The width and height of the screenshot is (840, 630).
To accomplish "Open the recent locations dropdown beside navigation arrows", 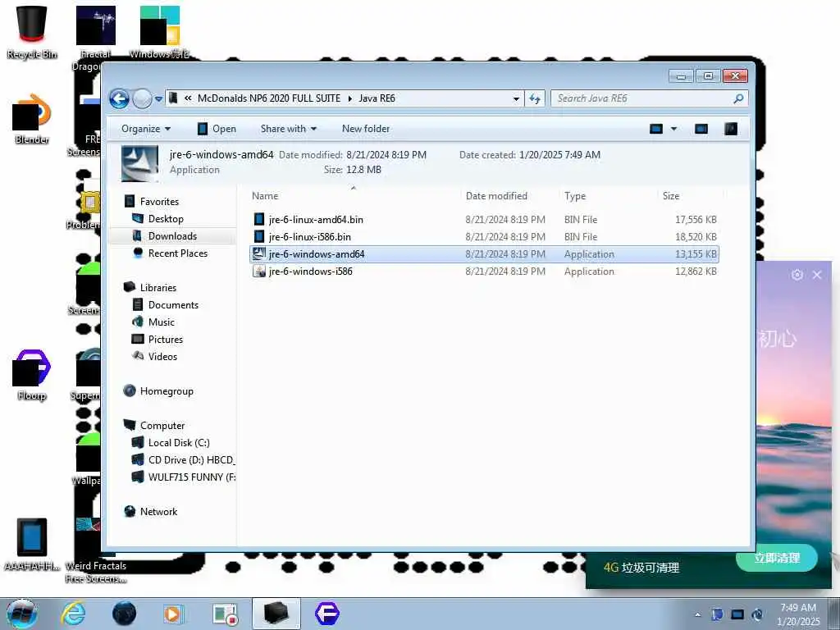I will point(158,99).
